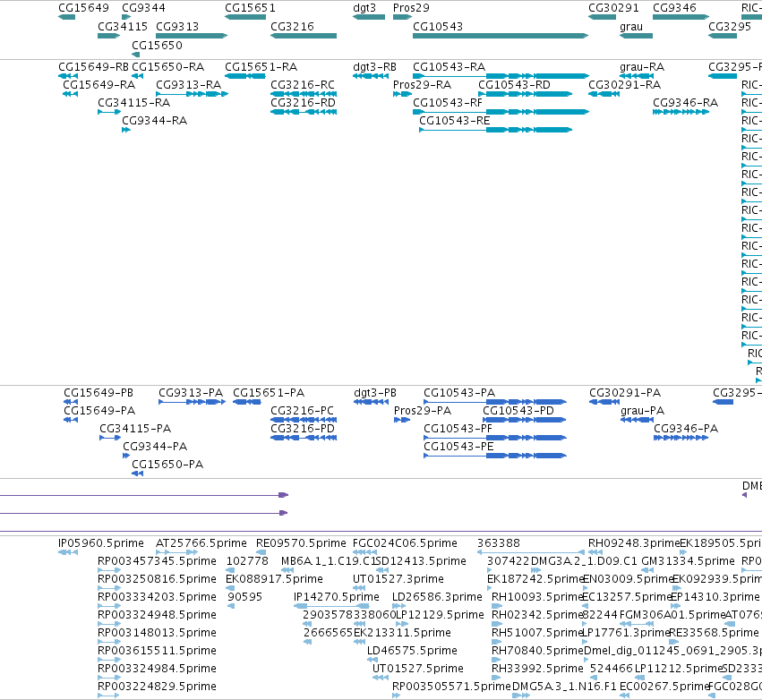Select protein CG10543-PD
This screenshot has width=762, height=700.
[x=525, y=420]
